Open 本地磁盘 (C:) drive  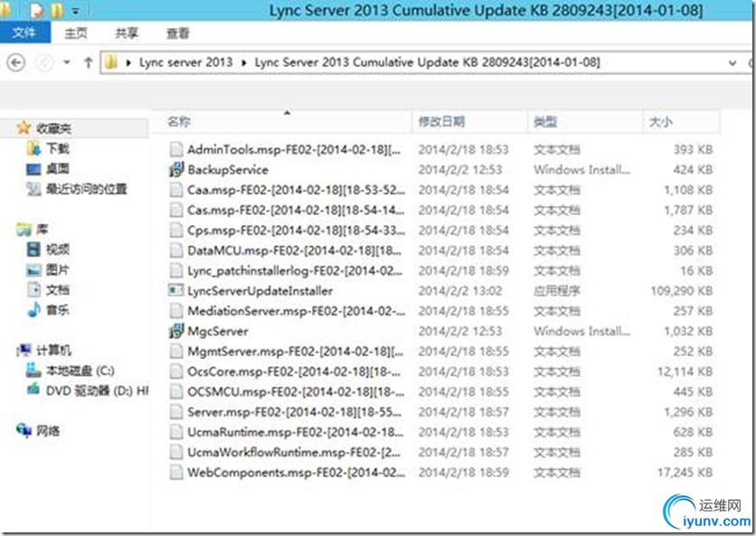80,371
